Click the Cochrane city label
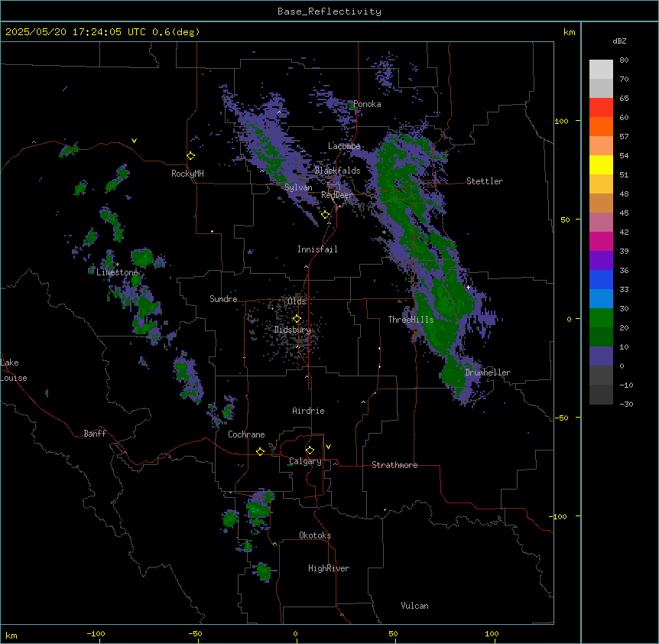 point(246,434)
